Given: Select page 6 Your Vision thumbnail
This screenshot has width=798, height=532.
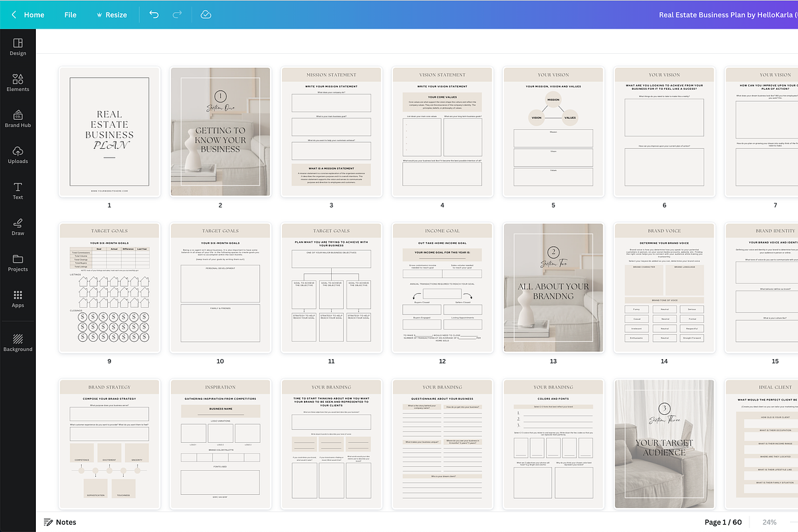Looking at the screenshot, I should click(664, 132).
